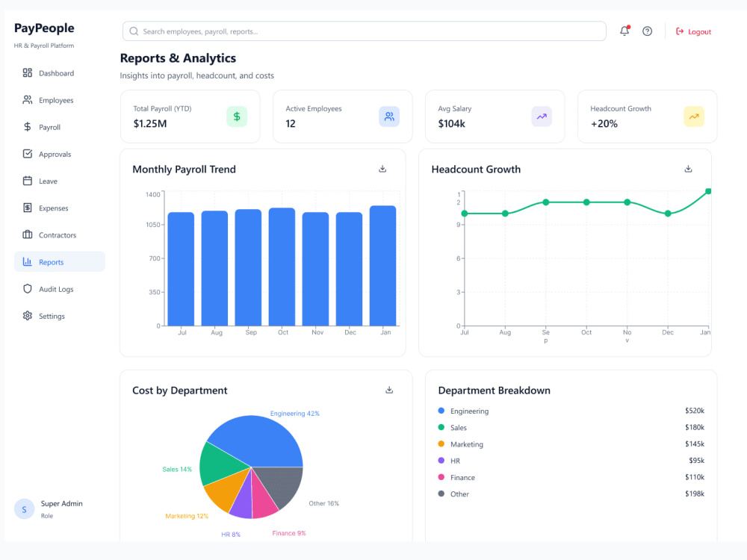Screen dimensions: 747x560
Task: Open the Contractors page
Action: [x=60, y=234]
